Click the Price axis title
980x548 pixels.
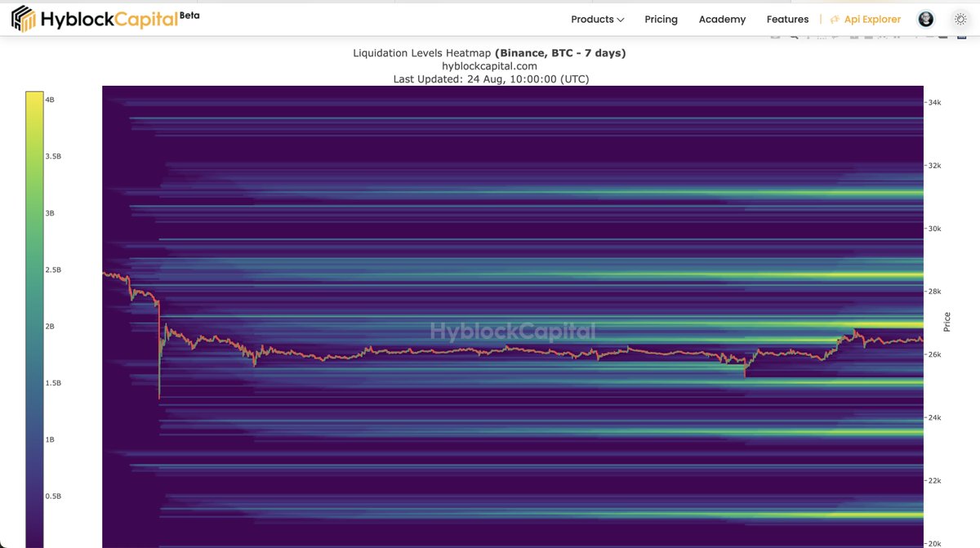coord(947,322)
